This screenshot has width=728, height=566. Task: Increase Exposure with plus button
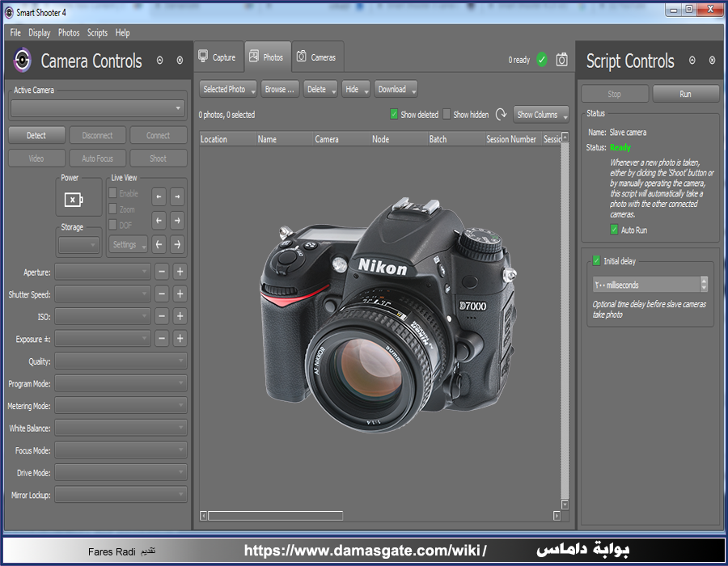coord(180,339)
